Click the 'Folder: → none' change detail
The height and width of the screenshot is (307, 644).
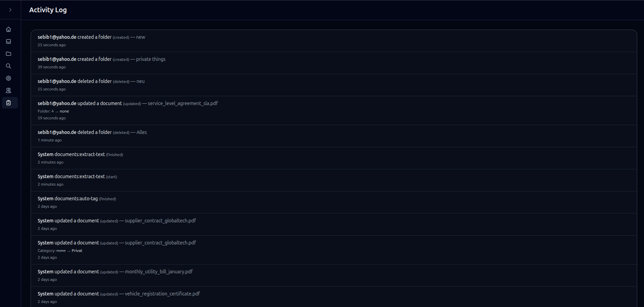click(x=53, y=111)
